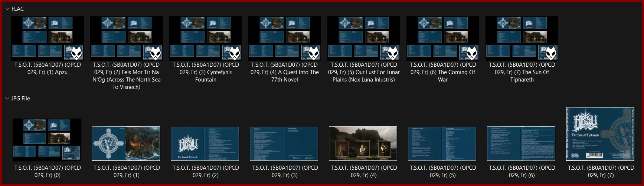Click foobar2000 overlay icon on Sun Of Tiphareth file
Screen dimensions: 644x186
point(551,53)
